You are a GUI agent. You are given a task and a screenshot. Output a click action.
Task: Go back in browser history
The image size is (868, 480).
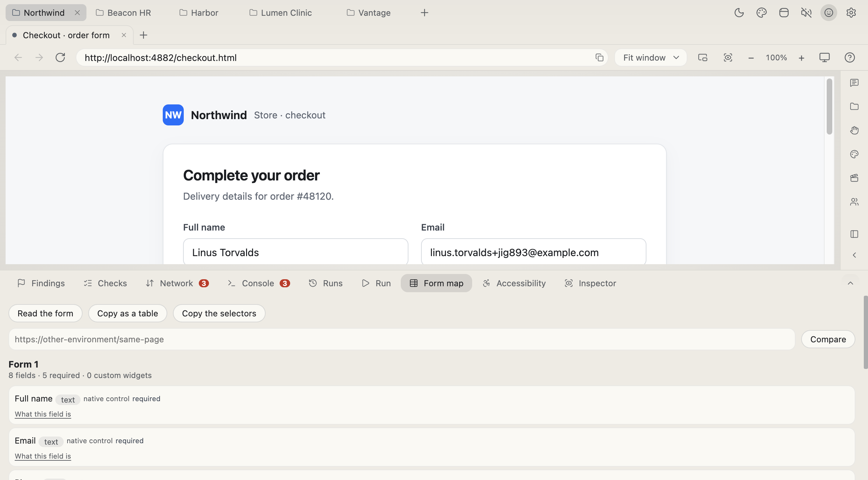(18, 57)
